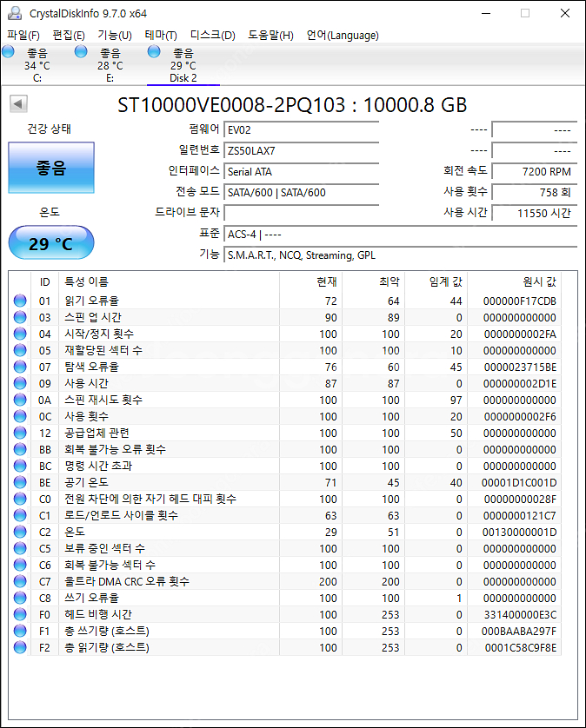Click the blue status orb for E: drive
Image resolution: width=586 pixels, height=728 pixels.
(82, 52)
